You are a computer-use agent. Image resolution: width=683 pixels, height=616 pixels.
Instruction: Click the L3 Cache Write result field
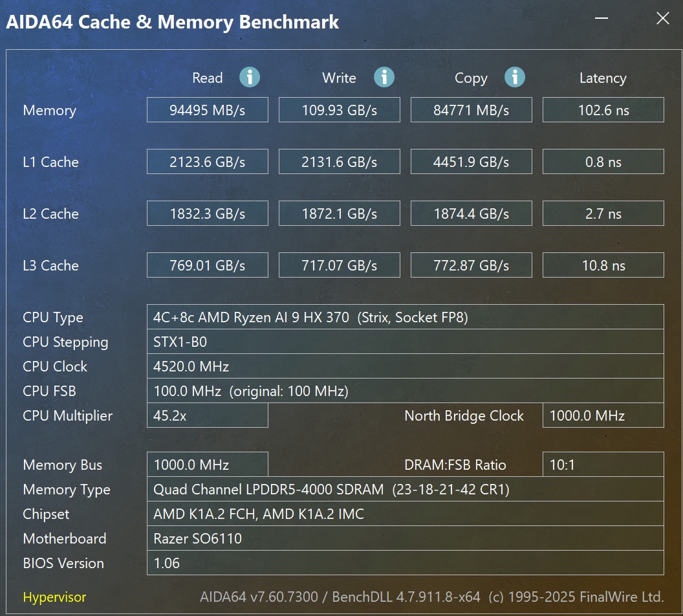(340, 265)
